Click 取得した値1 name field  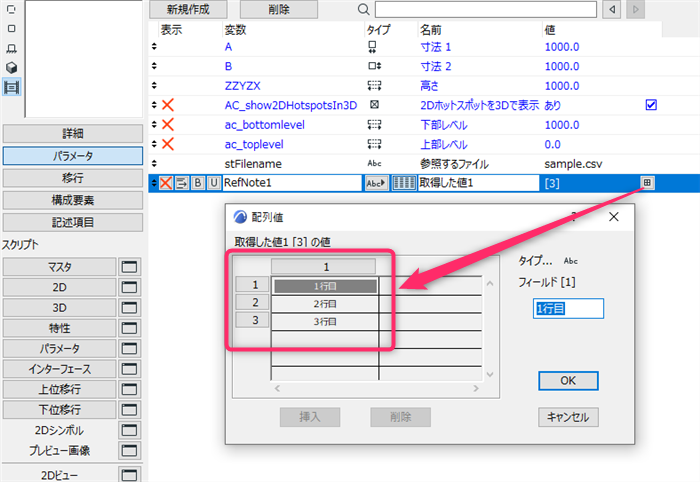pos(478,183)
